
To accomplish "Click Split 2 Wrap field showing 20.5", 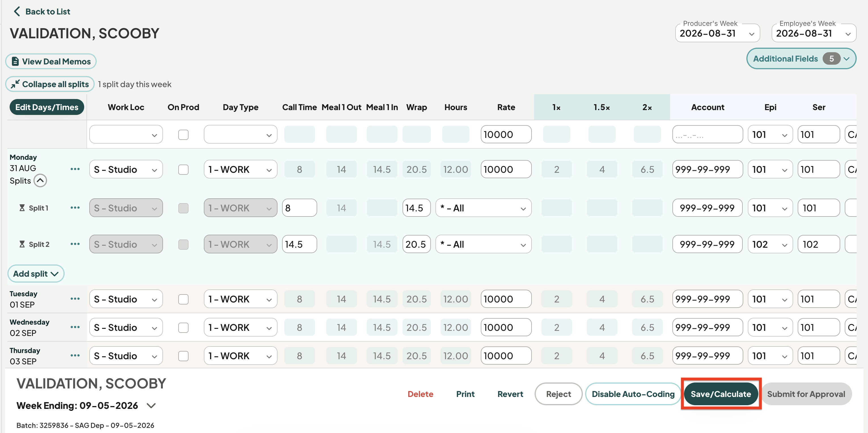I will [x=416, y=244].
